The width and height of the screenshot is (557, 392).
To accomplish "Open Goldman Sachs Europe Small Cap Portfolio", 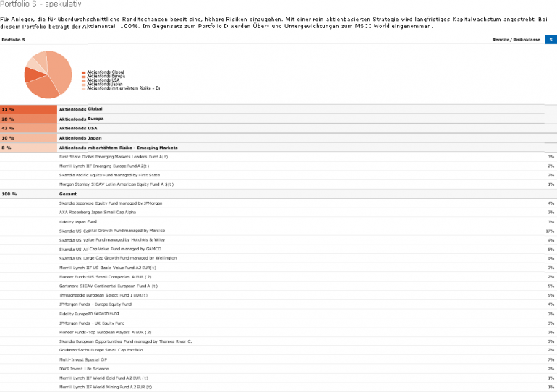I will point(278,351).
